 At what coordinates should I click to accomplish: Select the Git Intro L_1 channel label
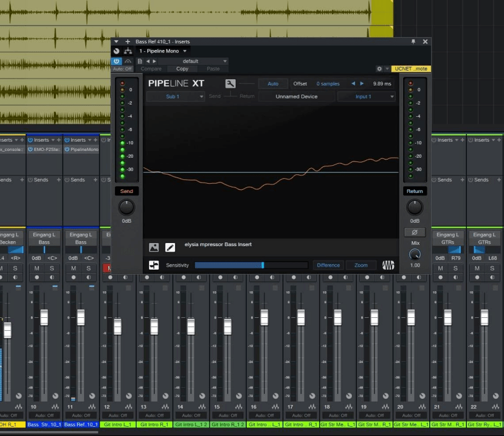click(117, 425)
